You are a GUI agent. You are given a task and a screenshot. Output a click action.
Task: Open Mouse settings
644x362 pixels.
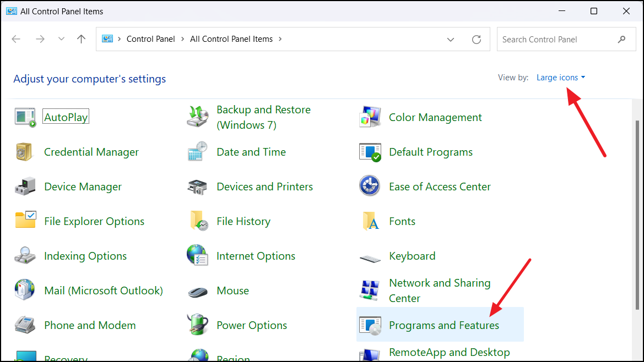[232, 290]
